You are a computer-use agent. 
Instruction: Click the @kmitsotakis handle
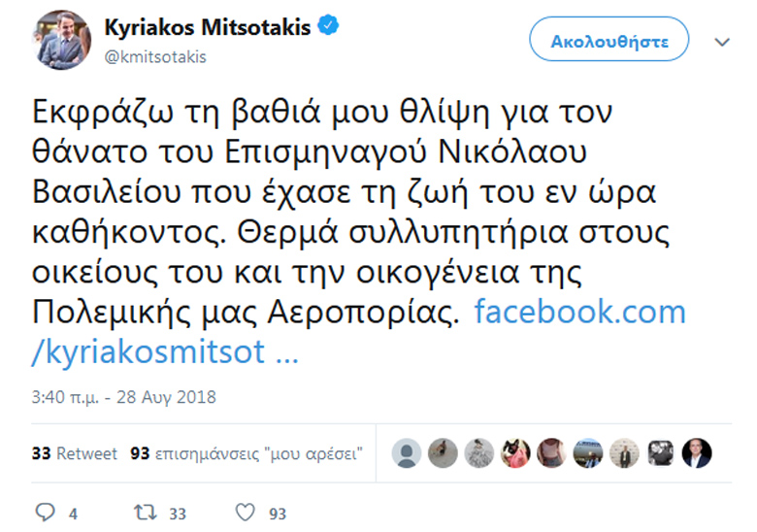tap(155, 57)
